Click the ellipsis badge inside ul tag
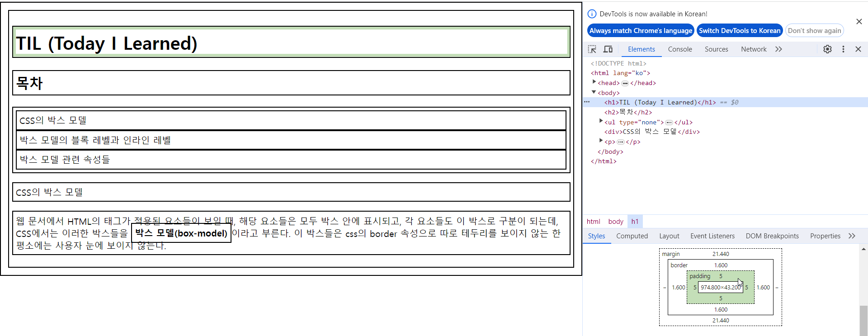The image size is (868, 336). (x=669, y=123)
